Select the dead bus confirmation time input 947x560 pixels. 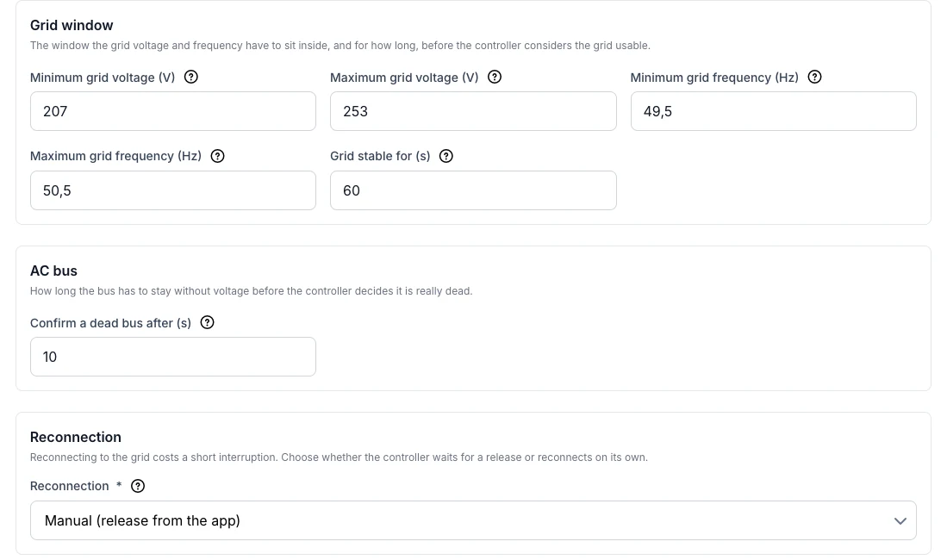click(x=172, y=357)
